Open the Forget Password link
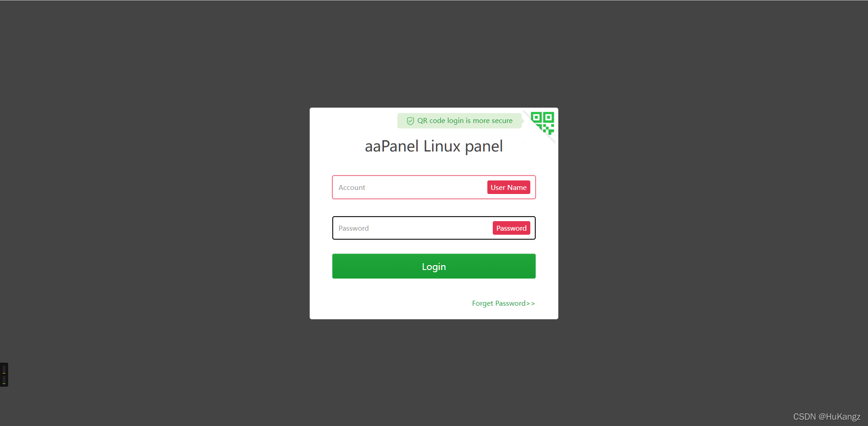This screenshot has height=426, width=868. pyautogui.click(x=504, y=303)
